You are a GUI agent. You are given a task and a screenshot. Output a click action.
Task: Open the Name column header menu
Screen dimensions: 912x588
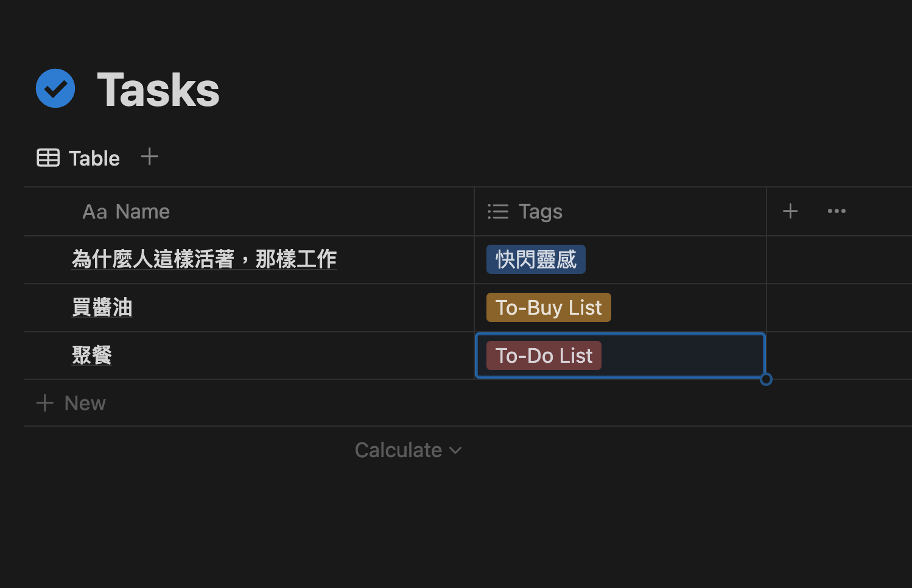[142, 212]
